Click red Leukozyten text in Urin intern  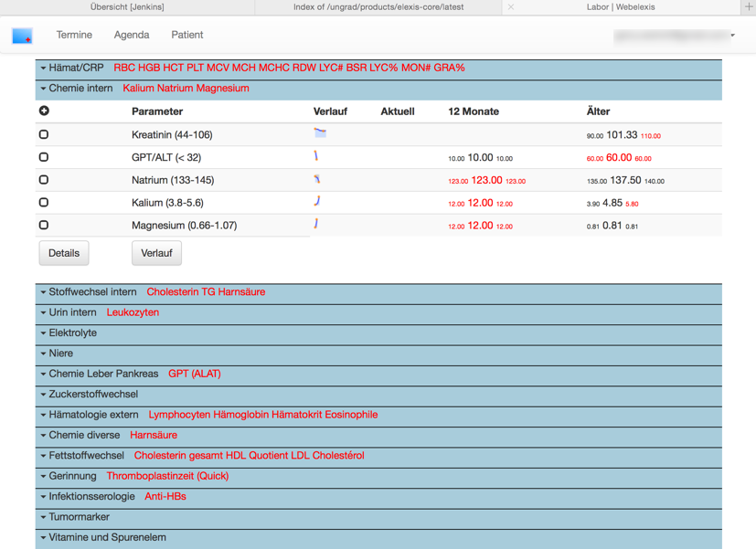133,312
